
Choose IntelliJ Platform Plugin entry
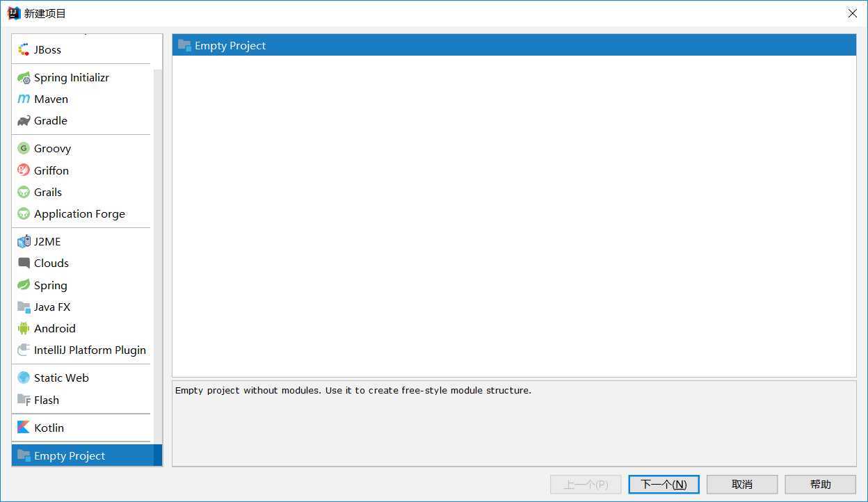coord(90,350)
